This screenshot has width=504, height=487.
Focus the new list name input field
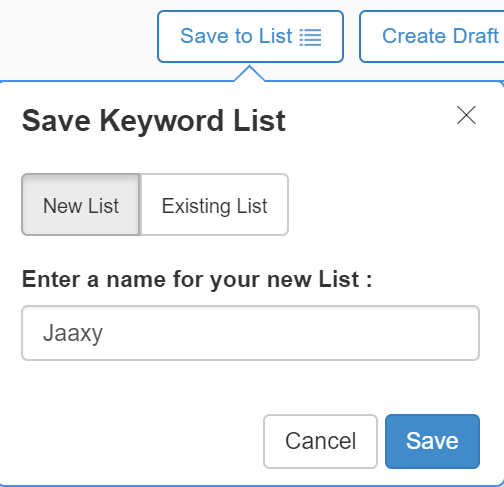(x=250, y=333)
